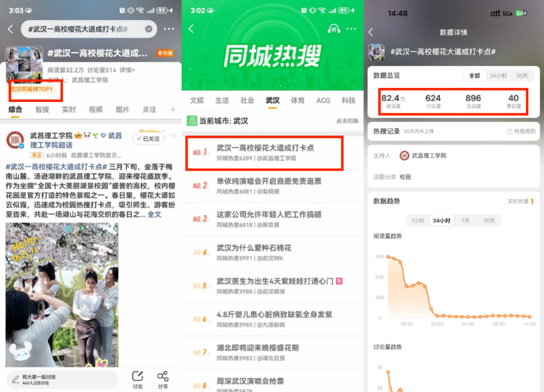Select the 7天 trend range option
The height and width of the screenshot is (392, 544).
tap(465, 220)
